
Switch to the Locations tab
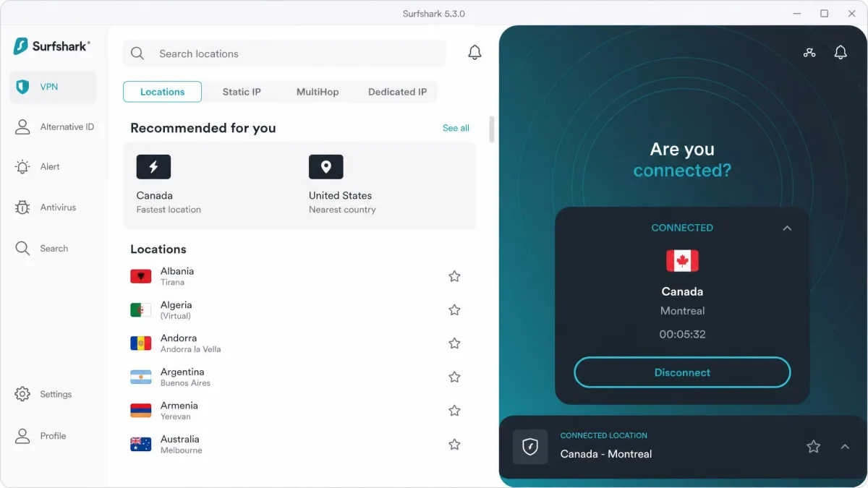tap(162, 92)
